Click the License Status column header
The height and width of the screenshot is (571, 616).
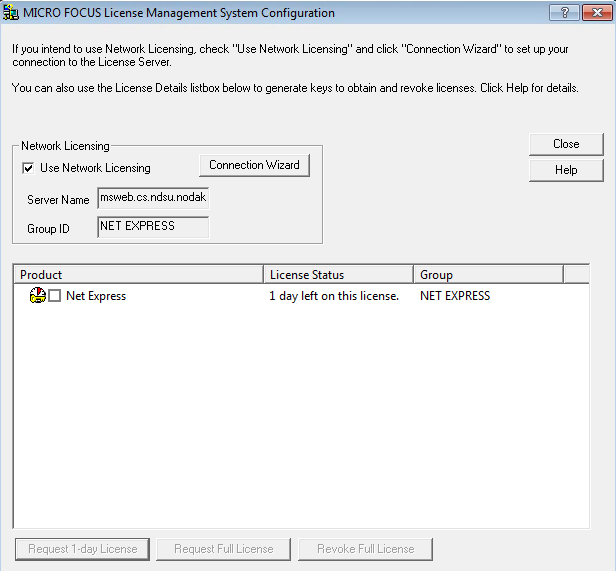339,275
